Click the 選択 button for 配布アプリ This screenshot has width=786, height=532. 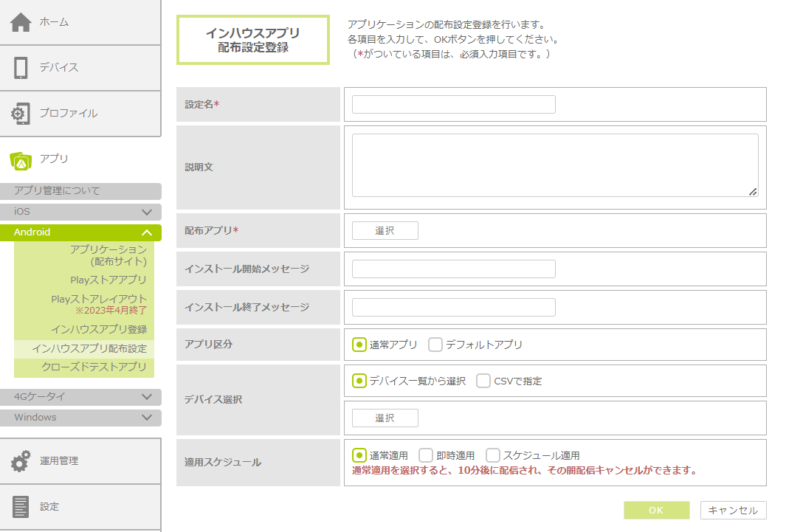point(385,231)
